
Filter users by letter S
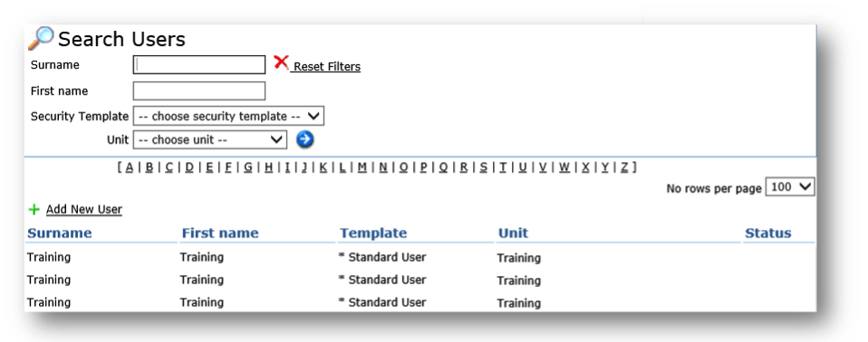[x=483, y=166]
